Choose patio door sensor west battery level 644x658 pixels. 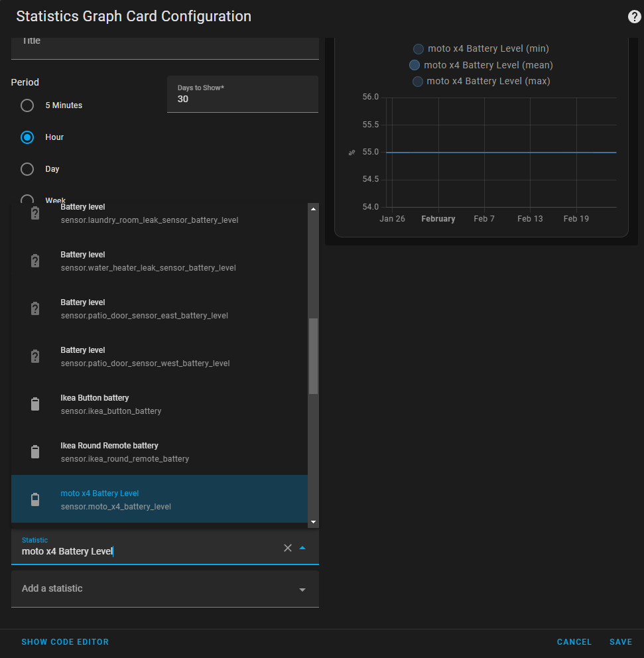pos(159,357)
